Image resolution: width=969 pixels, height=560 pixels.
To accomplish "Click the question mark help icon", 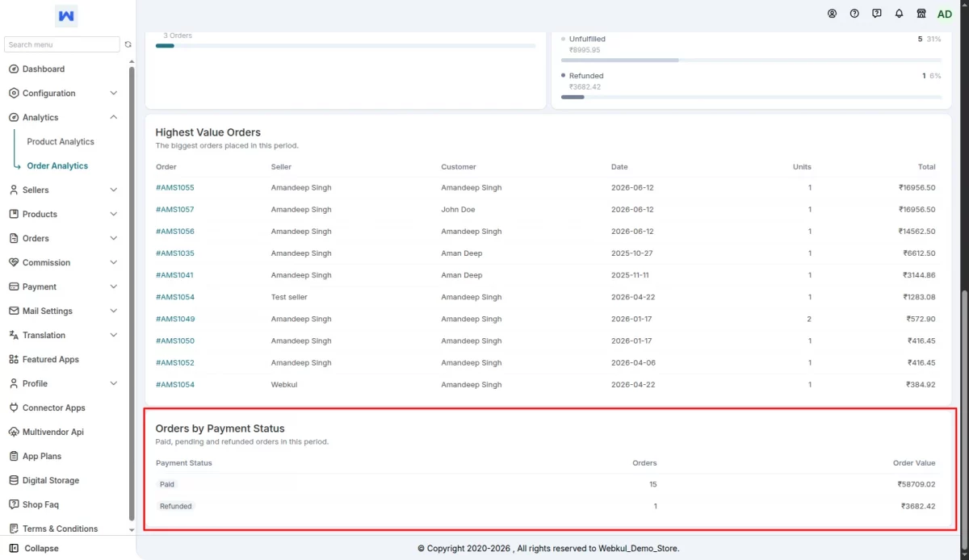I will 854,14.
